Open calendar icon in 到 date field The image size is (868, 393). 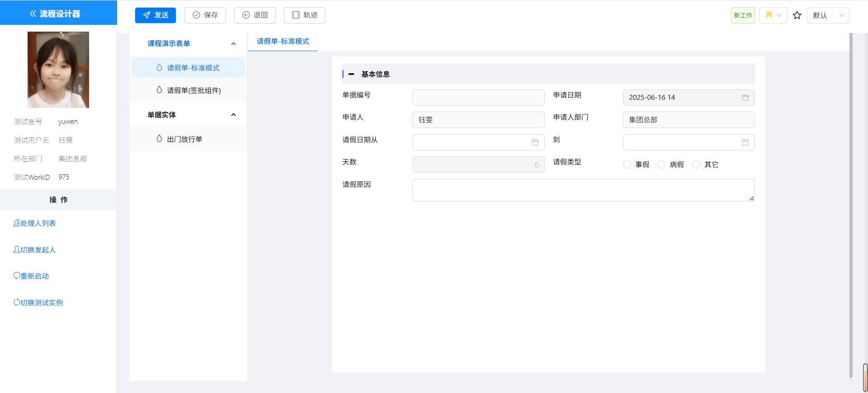click(745, 142)
